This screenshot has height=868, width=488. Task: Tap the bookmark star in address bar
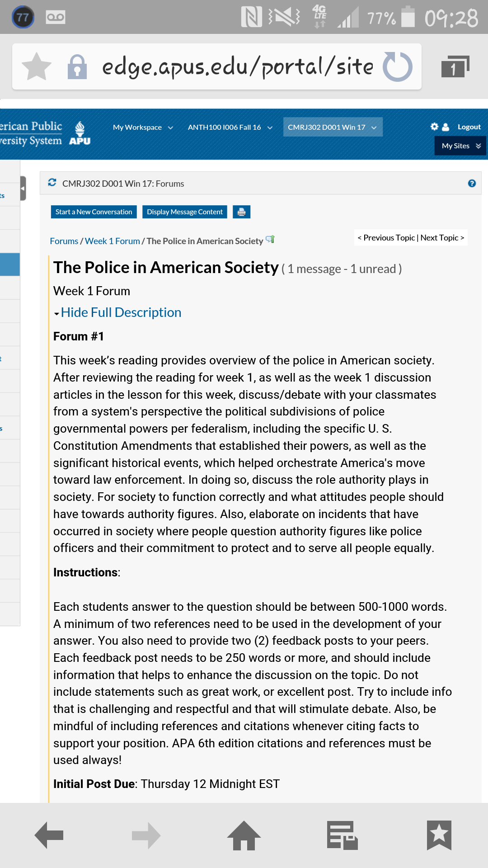37,66
